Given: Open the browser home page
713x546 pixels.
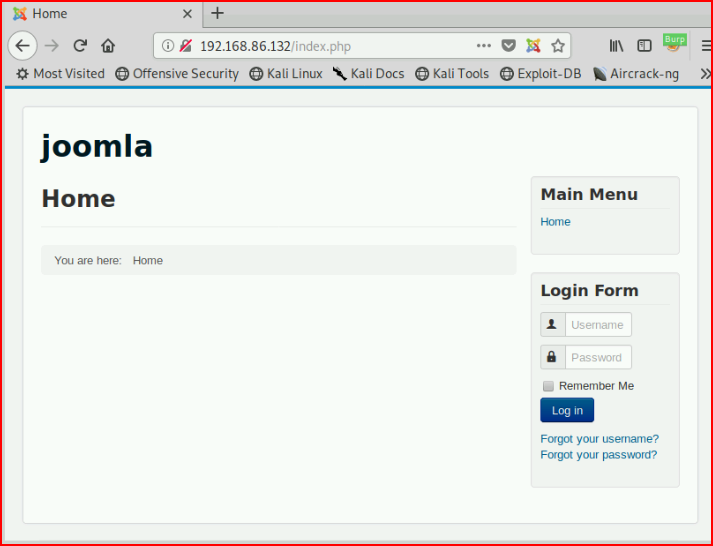Looking at the screenshot, I should click(x=108, y=45).
